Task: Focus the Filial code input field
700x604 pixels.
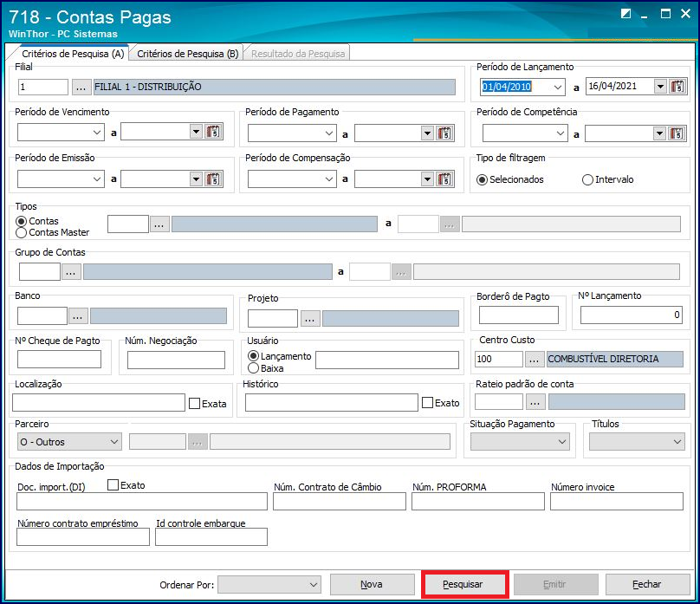Action: click(43, 87)
